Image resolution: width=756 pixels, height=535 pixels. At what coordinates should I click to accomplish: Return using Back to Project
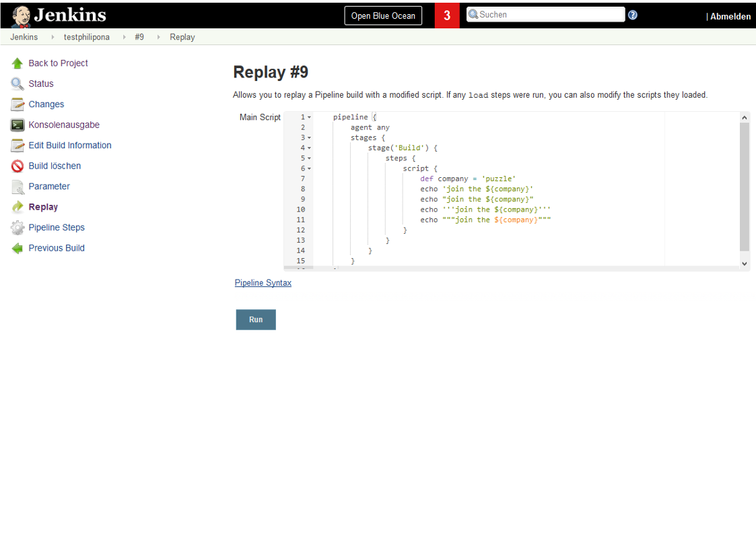pos(59,63)
